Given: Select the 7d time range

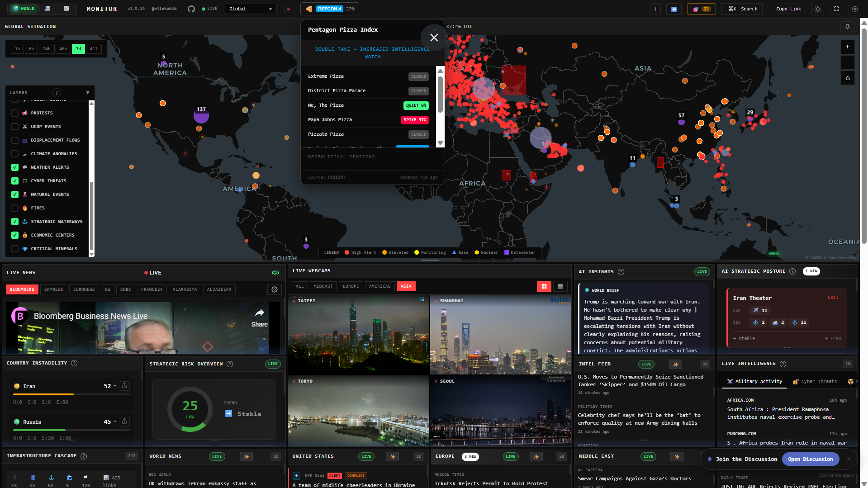Looking at the screenshot, I should (78, 49).
